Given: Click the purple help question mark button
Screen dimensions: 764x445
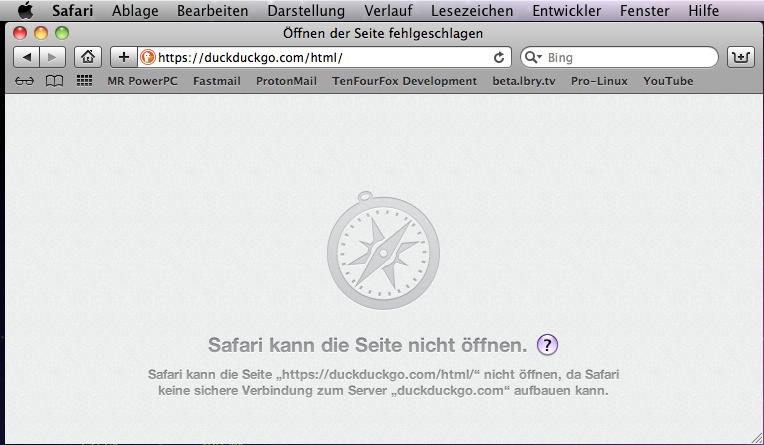Looking at the screenshot, I should 547,345.
